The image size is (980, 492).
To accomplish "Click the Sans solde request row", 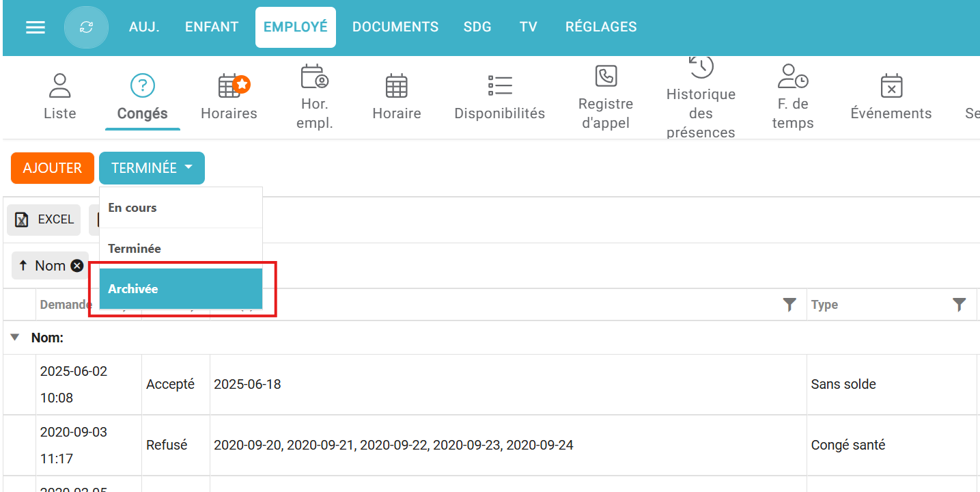I will (x=478, y=385).
